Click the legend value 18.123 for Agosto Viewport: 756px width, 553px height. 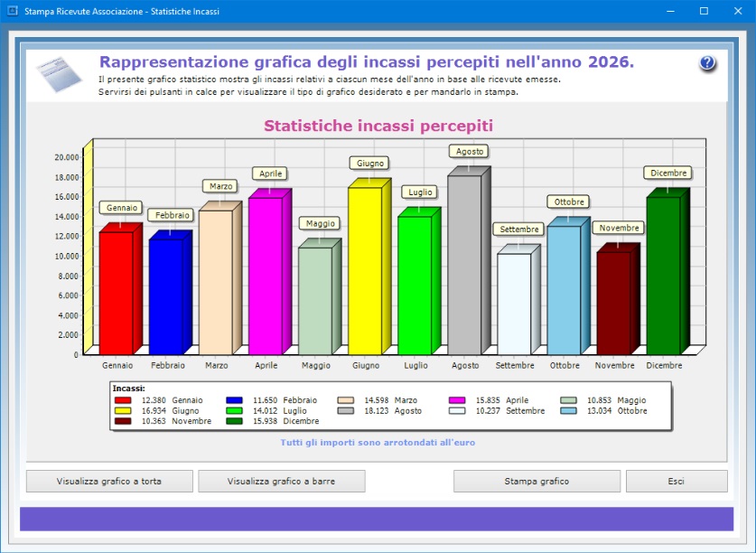coord(376,410)
